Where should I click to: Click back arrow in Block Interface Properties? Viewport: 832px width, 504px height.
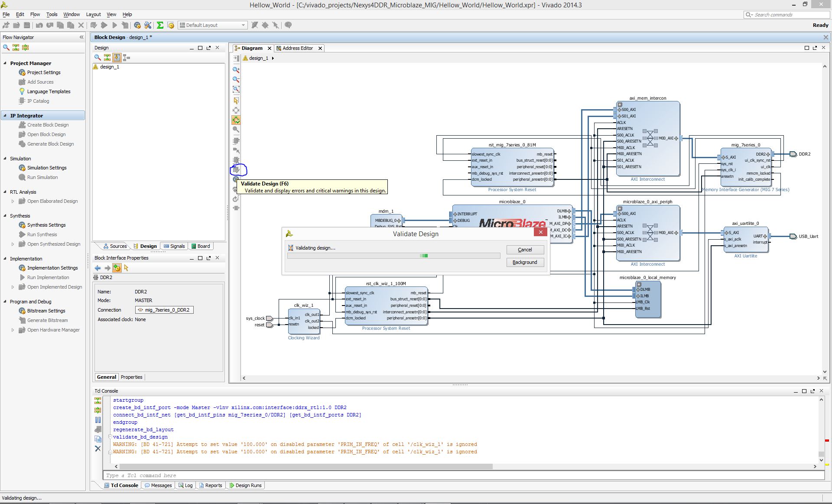click(x=98, y=268)
